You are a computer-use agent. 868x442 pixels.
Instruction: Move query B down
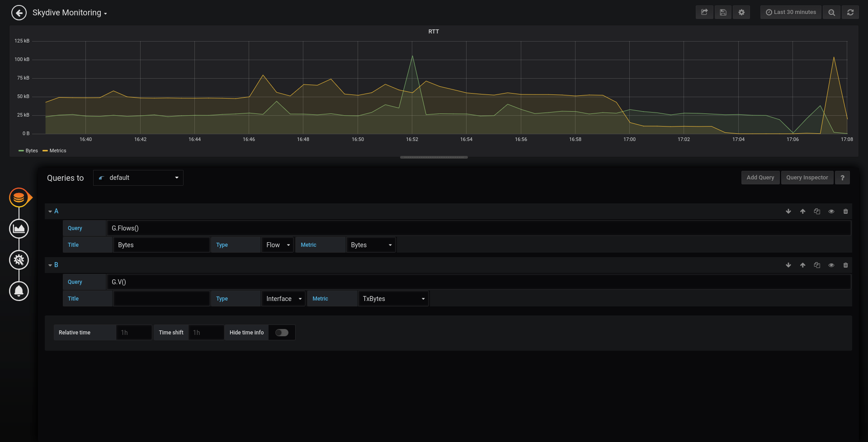coord(788,265)
